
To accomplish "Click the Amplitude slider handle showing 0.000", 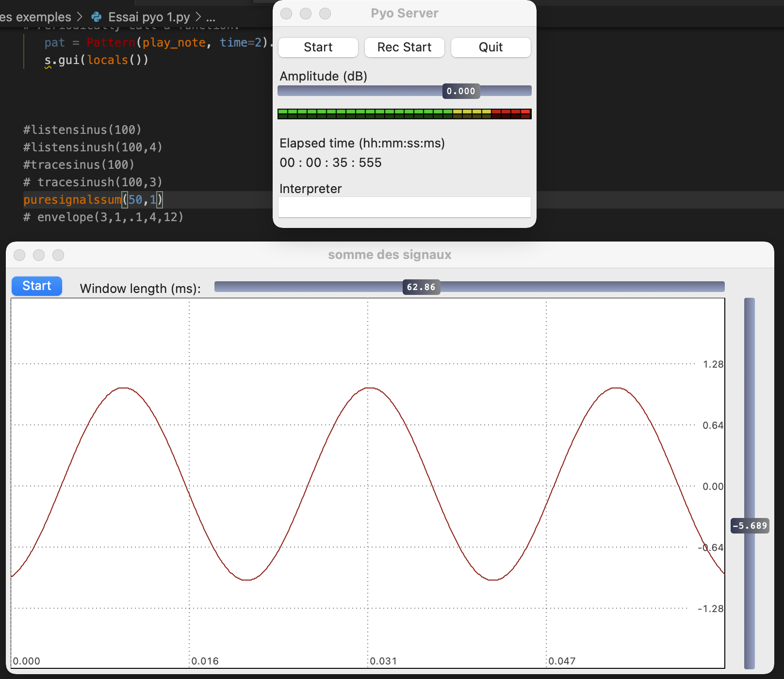I will pyautogui.click(x=461, y=91).
